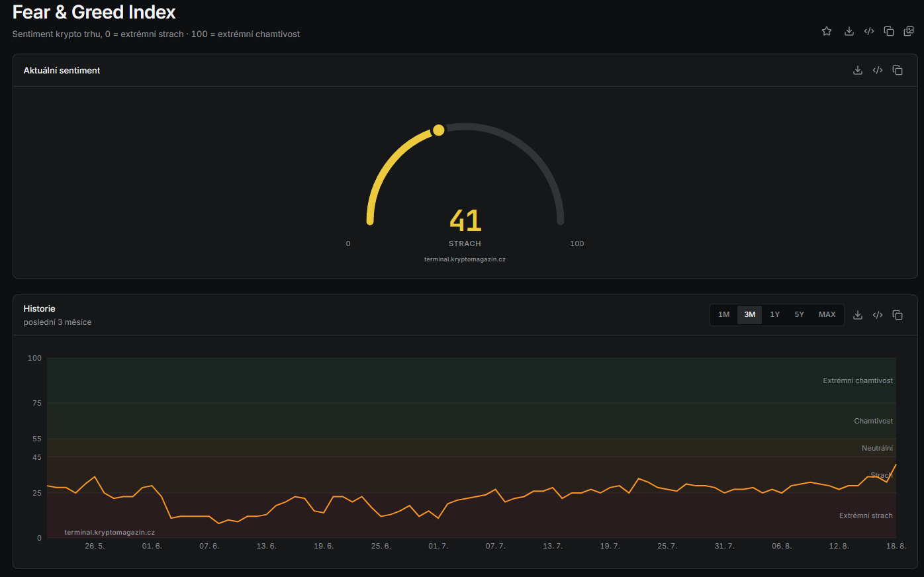924x577 pixels.
Task: Click the latest data point on the orange history line
Action: [x=896, y=465]
